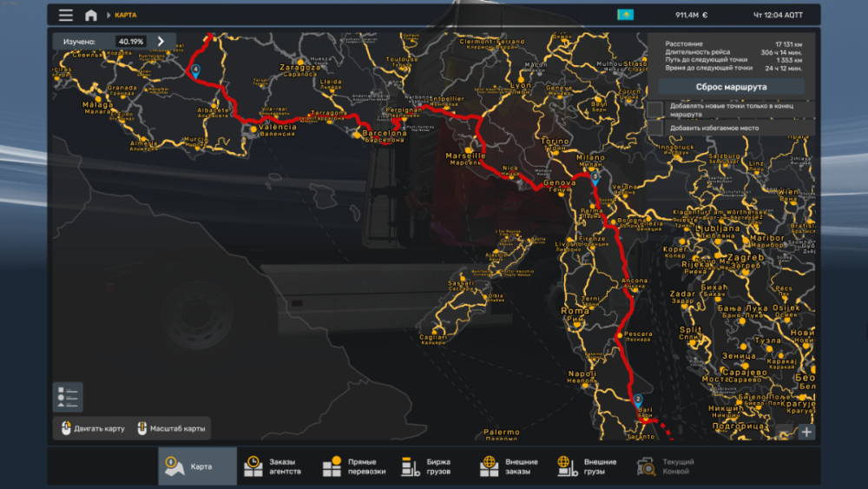Image resolution: width=868 pixels, height=489 pixels.
Task: Click the Marseille city label on map
Action: tap(465, 156)
